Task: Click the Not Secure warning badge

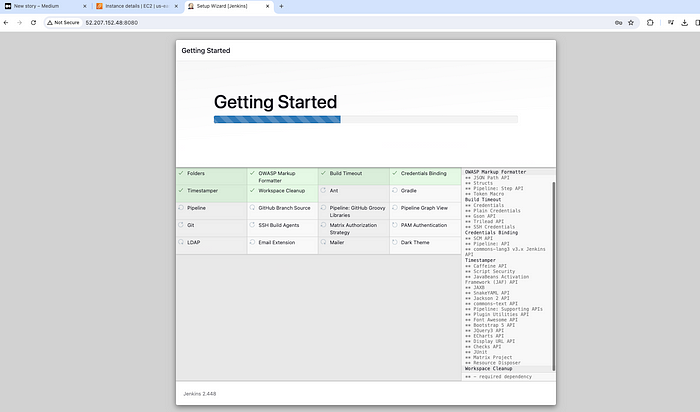Action: [x=63, y=22]
